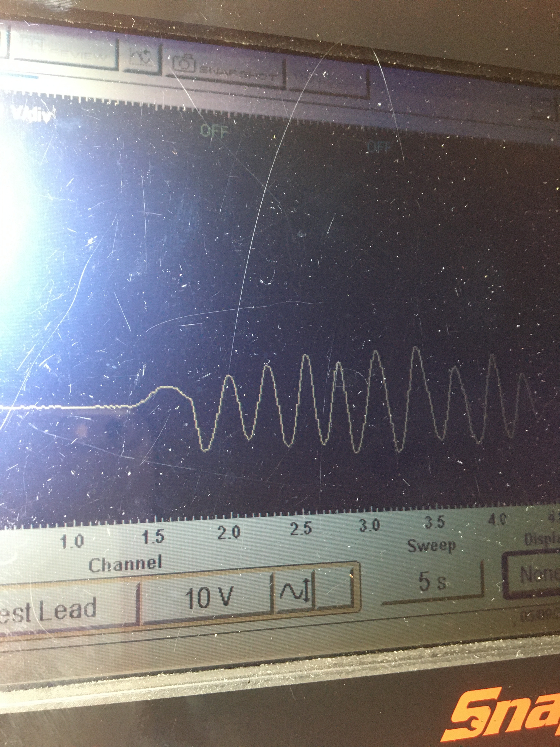Toggle the blue OFF indicator
Viewport: 560px width, 747px height.
tap(379, 147)
